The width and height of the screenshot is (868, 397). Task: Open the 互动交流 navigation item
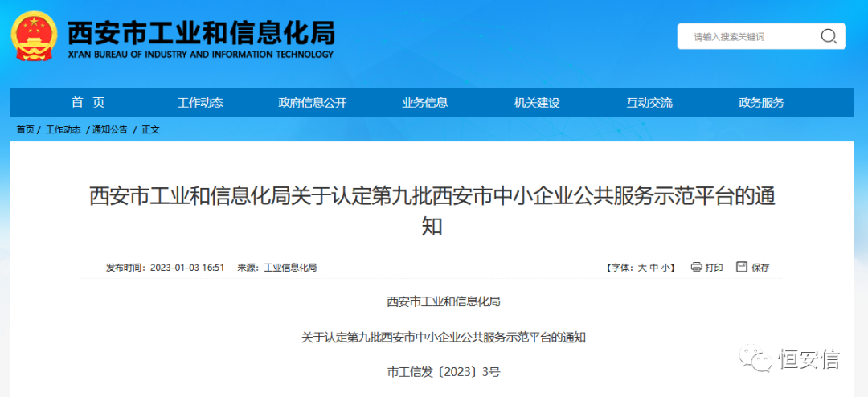tap(649, 102)
